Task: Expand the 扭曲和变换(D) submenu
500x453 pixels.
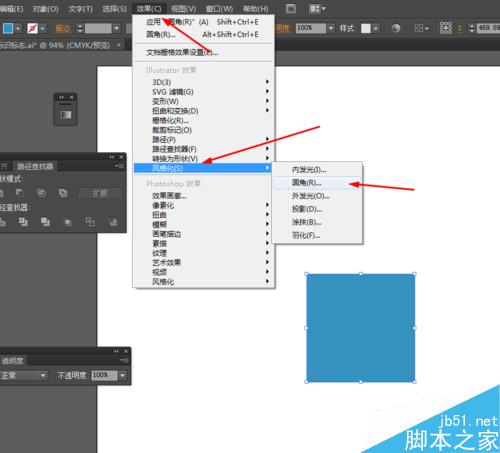Action: tap(203, 111)
